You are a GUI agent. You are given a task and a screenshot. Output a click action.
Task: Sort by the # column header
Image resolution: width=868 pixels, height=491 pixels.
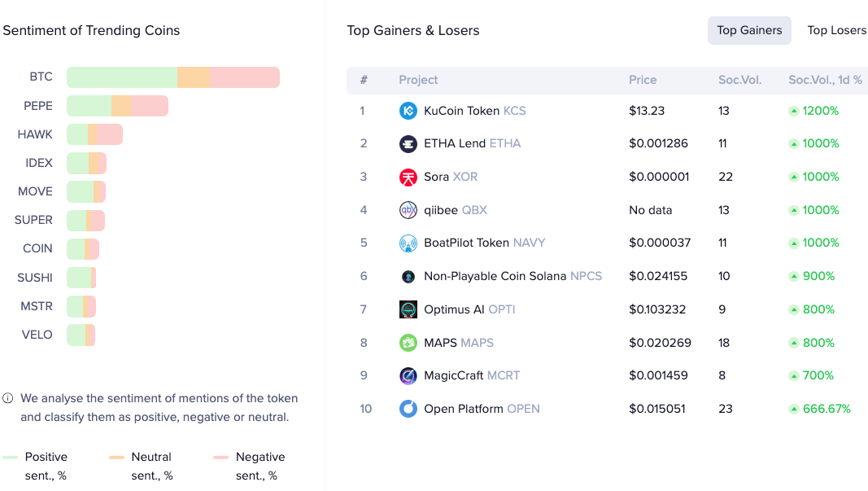point(364,80)
